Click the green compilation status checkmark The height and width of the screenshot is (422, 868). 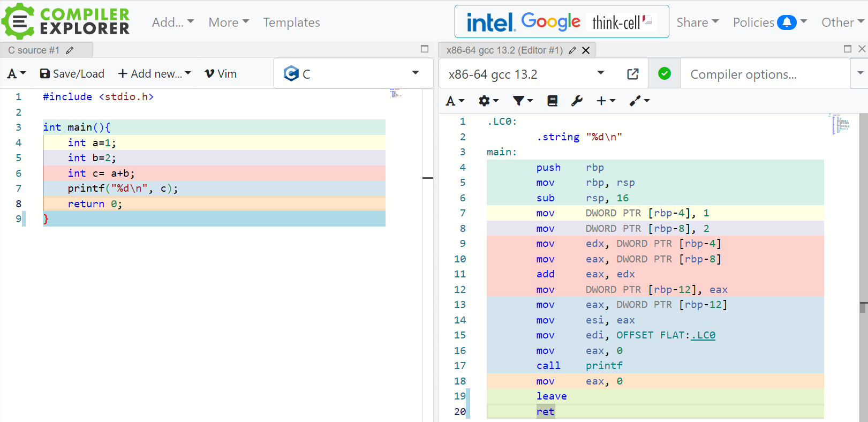pos(665,73)
